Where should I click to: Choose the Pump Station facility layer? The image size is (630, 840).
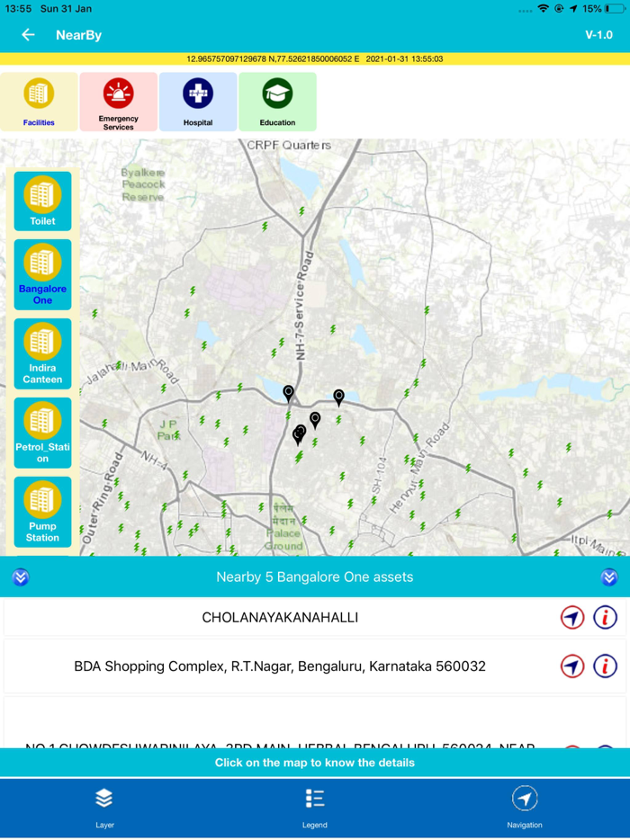(42, 512)
